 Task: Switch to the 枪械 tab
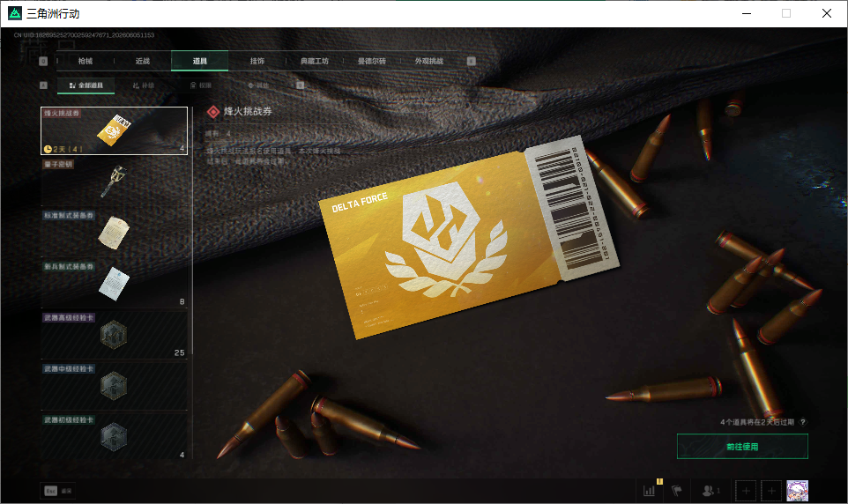[86, 61]
